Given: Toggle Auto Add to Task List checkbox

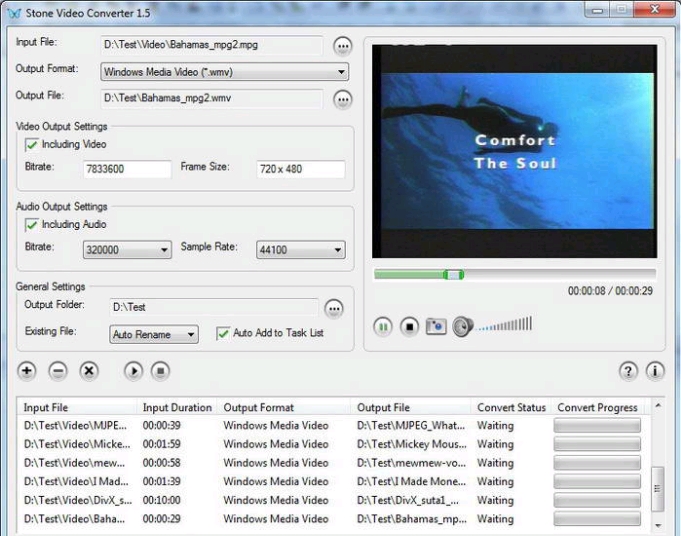Looking at the screenshot, I should 223,334.
